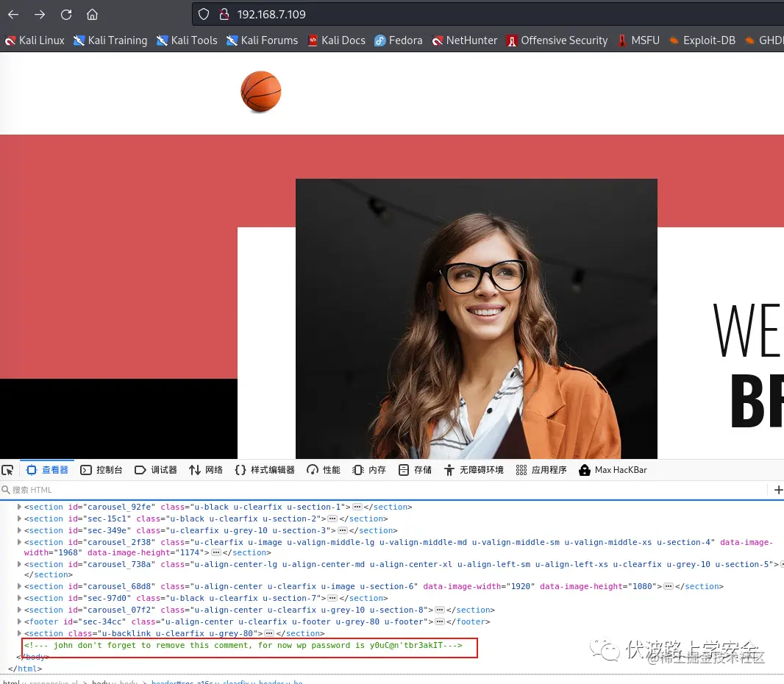Select the HTML comment with john's password
Screen dimensions: 784x684
pyautogui.click(x=243, y=646)
